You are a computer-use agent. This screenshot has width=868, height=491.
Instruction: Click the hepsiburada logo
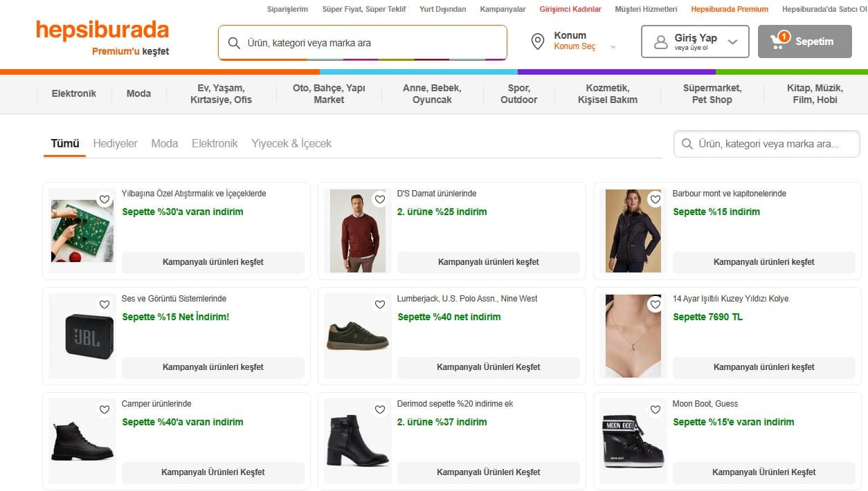coord(102,30)
